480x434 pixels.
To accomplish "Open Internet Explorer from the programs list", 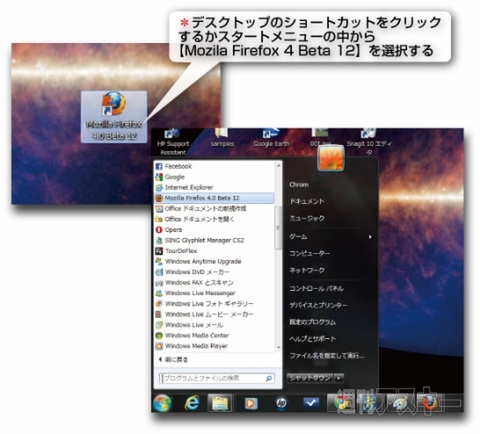I will pyautogui.click(x=214, y=187).
